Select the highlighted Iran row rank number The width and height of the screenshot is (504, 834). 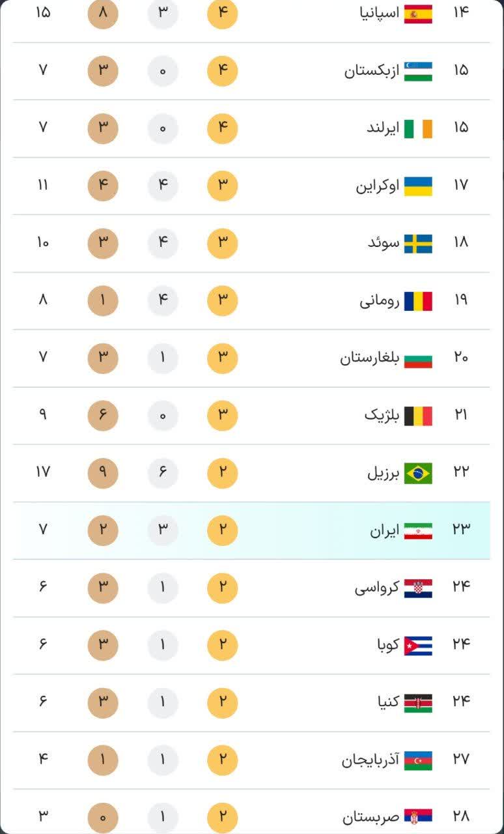461,530
